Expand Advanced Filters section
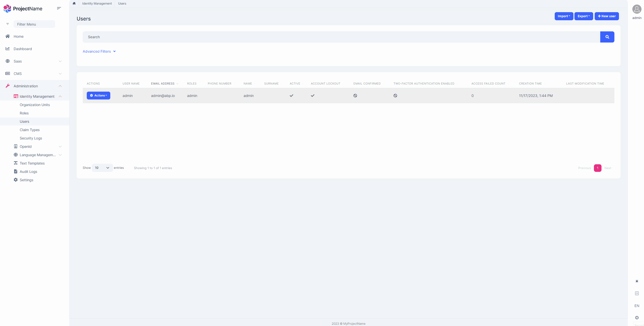This screenshot has height=326, width=644. (99, 51)
